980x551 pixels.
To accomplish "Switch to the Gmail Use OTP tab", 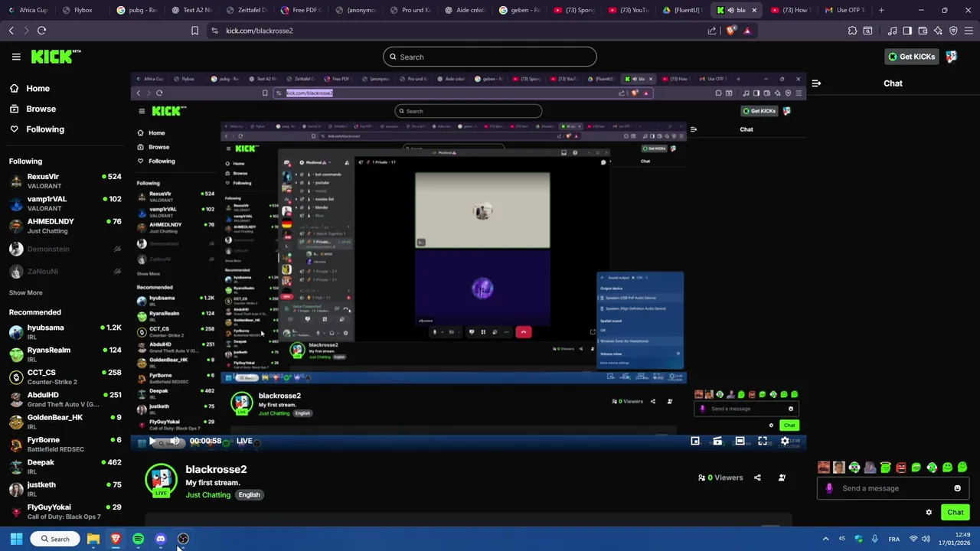I will (x=844, y=10).
